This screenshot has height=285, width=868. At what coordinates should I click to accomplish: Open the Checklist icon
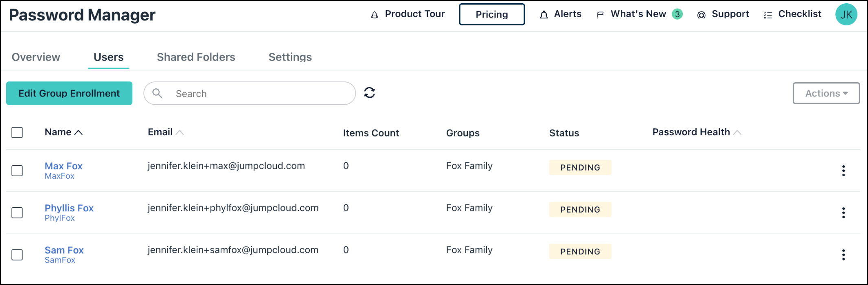pos(768,14)
